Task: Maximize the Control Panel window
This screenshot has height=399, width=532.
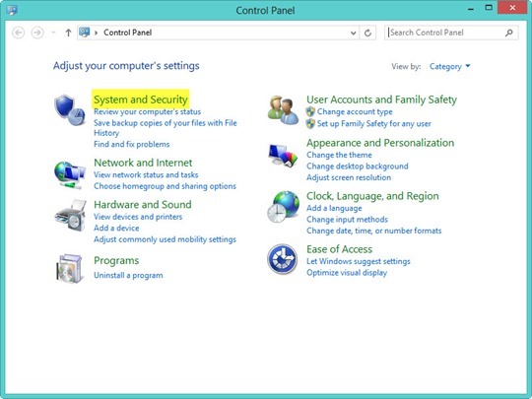Action: click(489, 8)
